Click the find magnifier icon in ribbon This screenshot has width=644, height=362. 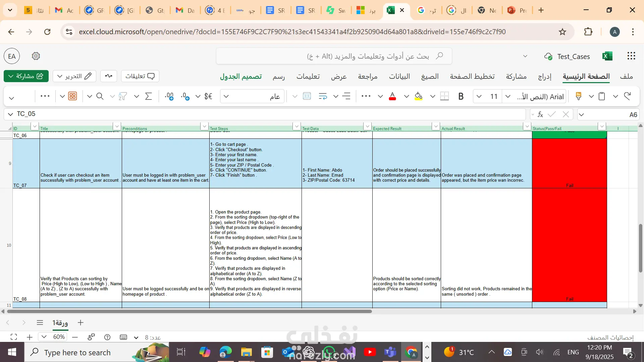click(x=100, y=97)
